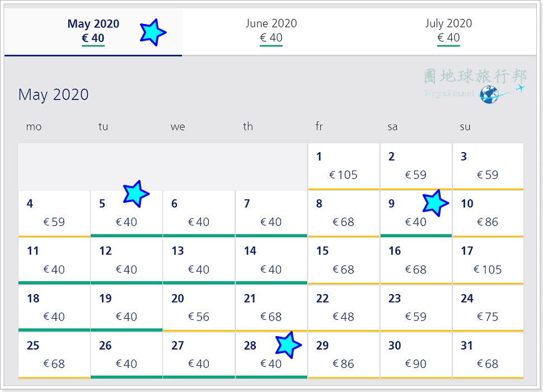Click the star icon next to May 2020 tab
Screen dimensions: 543x392
(152, 32)
